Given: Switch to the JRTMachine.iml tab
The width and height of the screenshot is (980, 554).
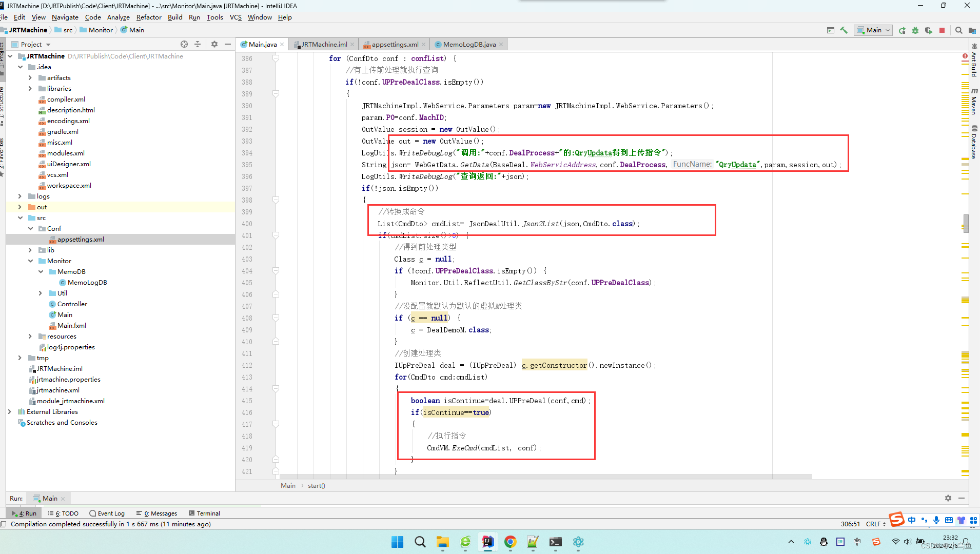Looking at the screenshot, I should 324,44.
